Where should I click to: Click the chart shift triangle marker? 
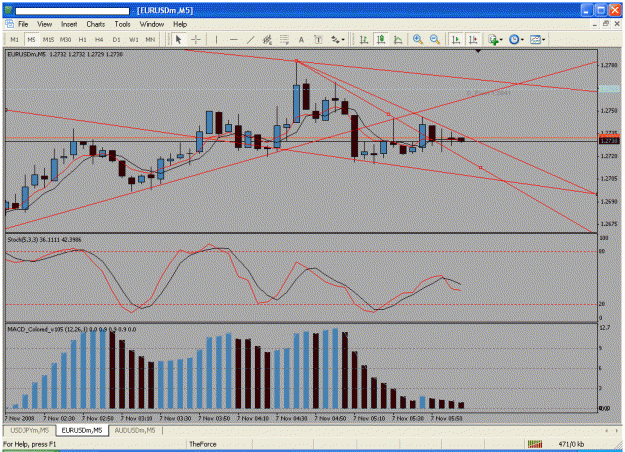[x=478, y=51]
